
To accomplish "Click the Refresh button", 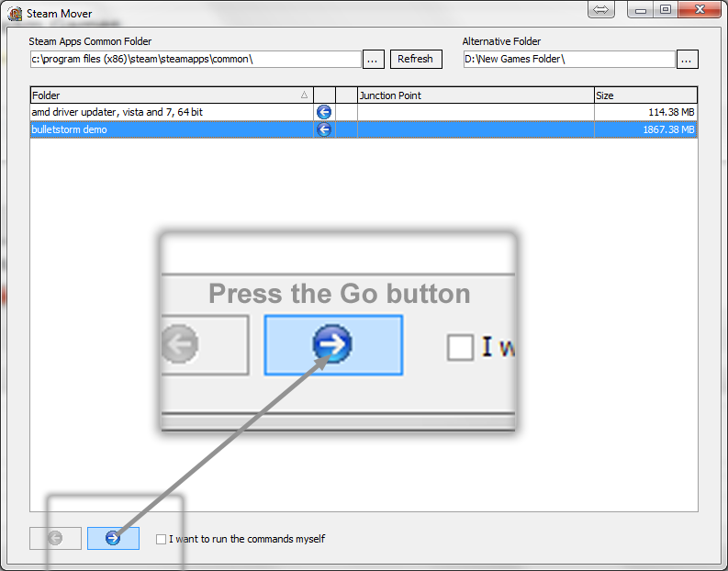I will click(x=416, y=59).
